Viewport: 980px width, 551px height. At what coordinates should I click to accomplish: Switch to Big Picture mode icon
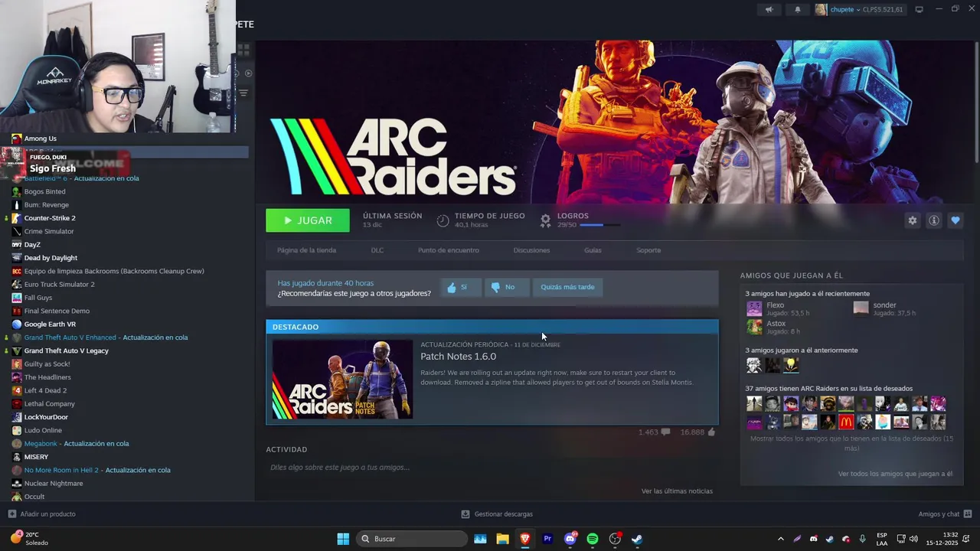tap(919, 10)
